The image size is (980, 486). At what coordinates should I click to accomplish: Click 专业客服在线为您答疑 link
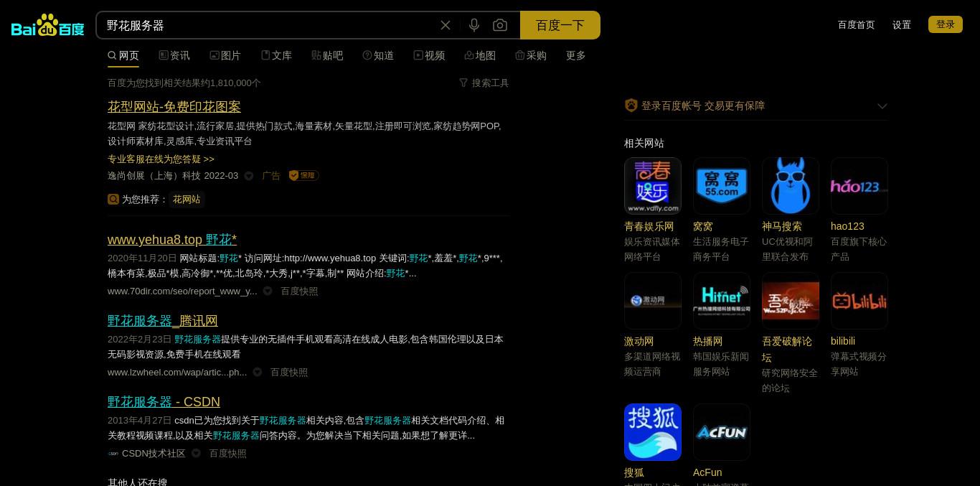pos(161,159)
